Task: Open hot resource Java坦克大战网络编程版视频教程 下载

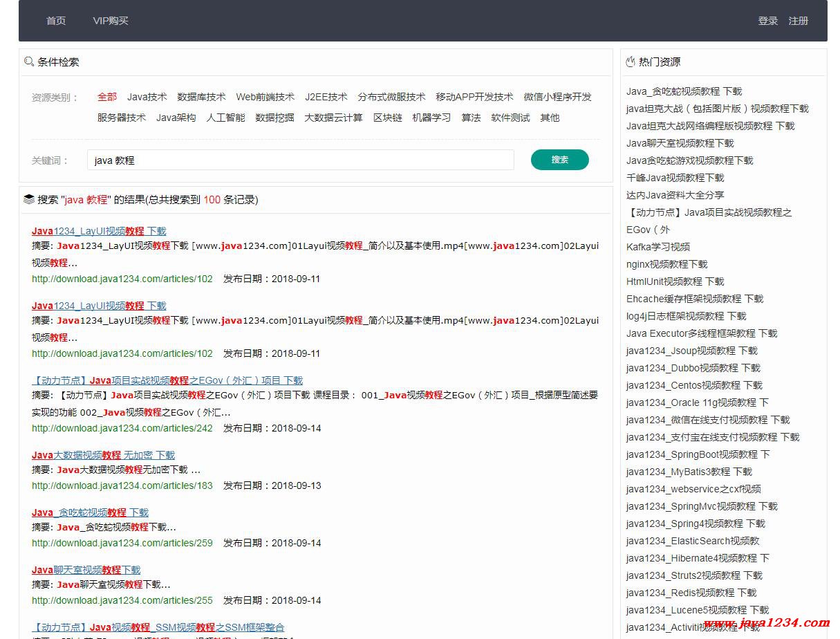Action: (x=711, y=126)
